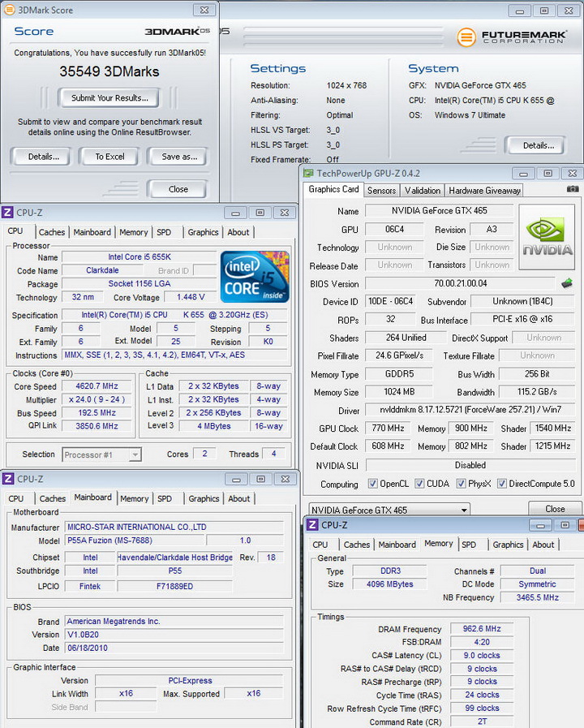584x728 pixels.
Task: Click the Memory Type value GDDR5
Action: 399,374
